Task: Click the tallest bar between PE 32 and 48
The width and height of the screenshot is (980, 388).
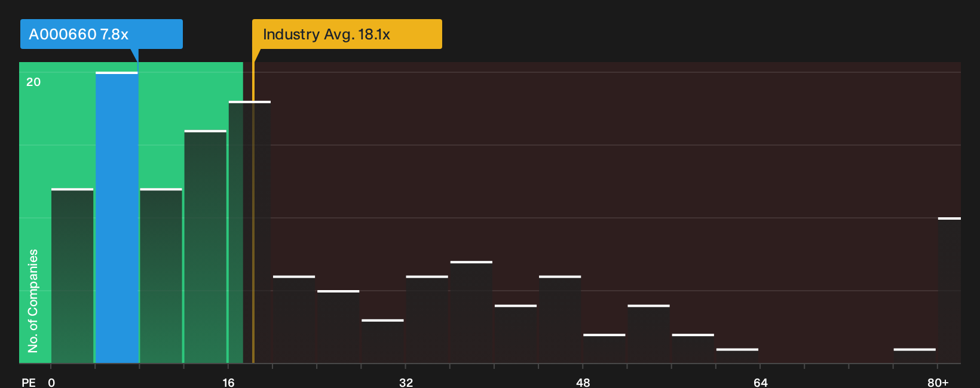Action: click(471, 312)
